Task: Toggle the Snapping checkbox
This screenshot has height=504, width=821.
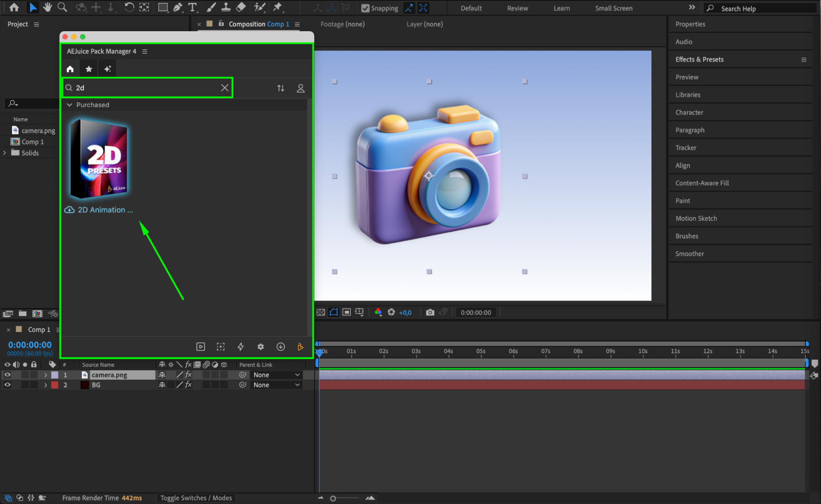Action: (x=365, y=8)
